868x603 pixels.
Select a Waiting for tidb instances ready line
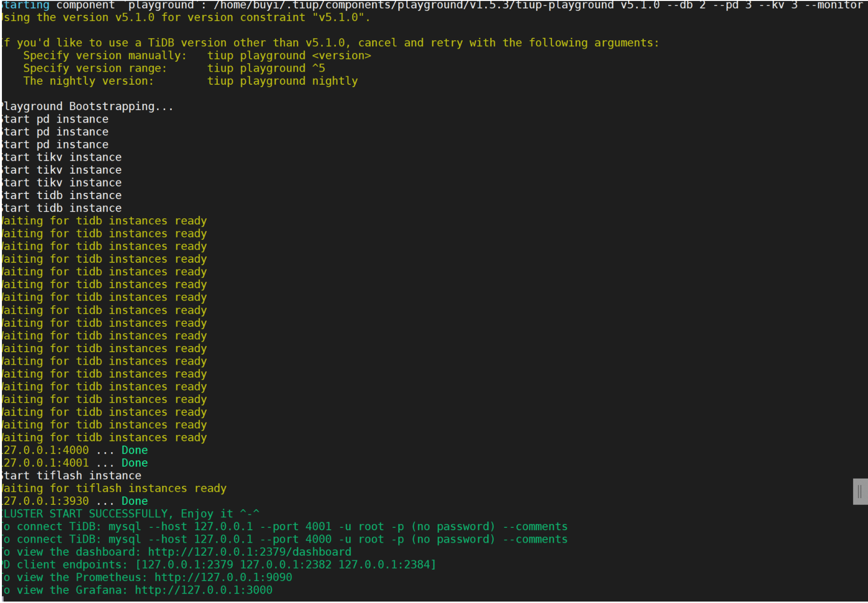103,221
